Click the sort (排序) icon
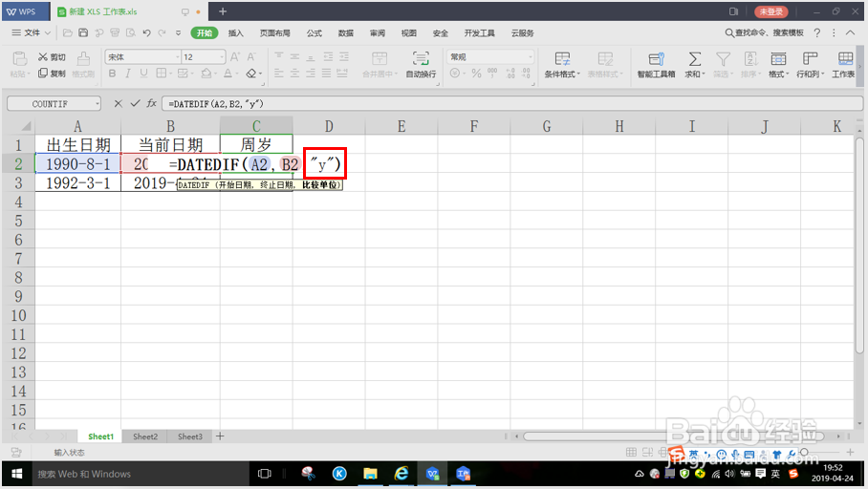This screenshot has width=868, height=489. point(750,58)
